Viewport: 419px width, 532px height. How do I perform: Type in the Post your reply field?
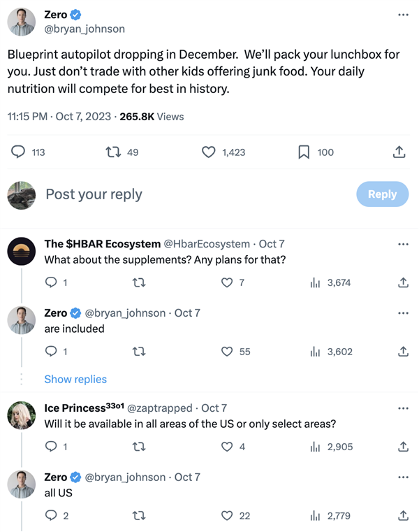189,194
